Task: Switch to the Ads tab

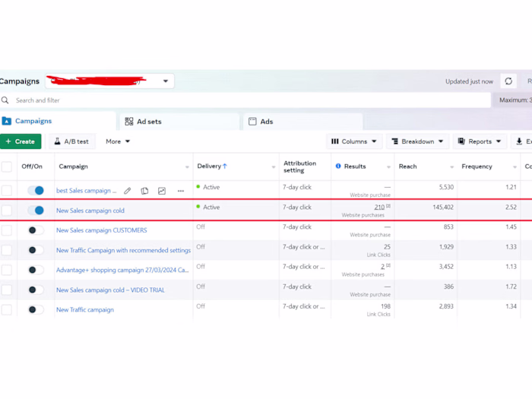Action: click(x=303, y=121)
